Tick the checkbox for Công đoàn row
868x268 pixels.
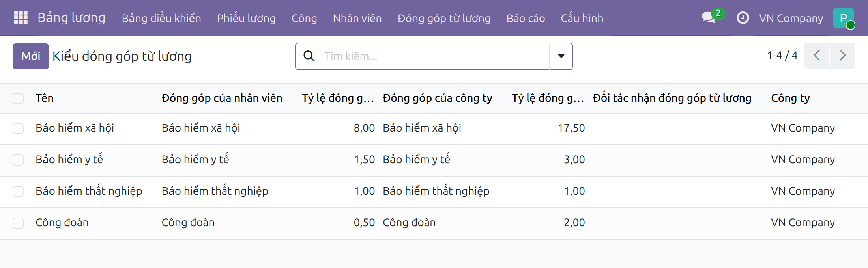tap(18, 223)
